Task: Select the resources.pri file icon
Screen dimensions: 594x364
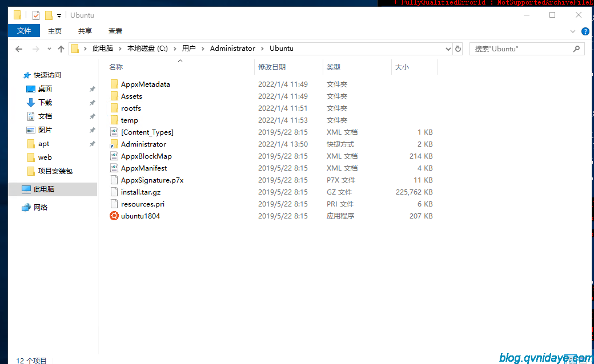Action: [114, 204]
